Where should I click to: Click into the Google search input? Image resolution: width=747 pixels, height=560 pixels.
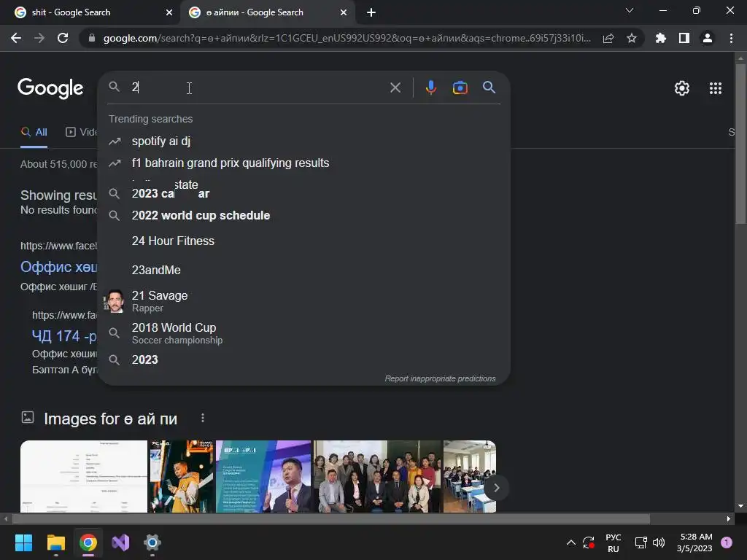click(258, 87)
